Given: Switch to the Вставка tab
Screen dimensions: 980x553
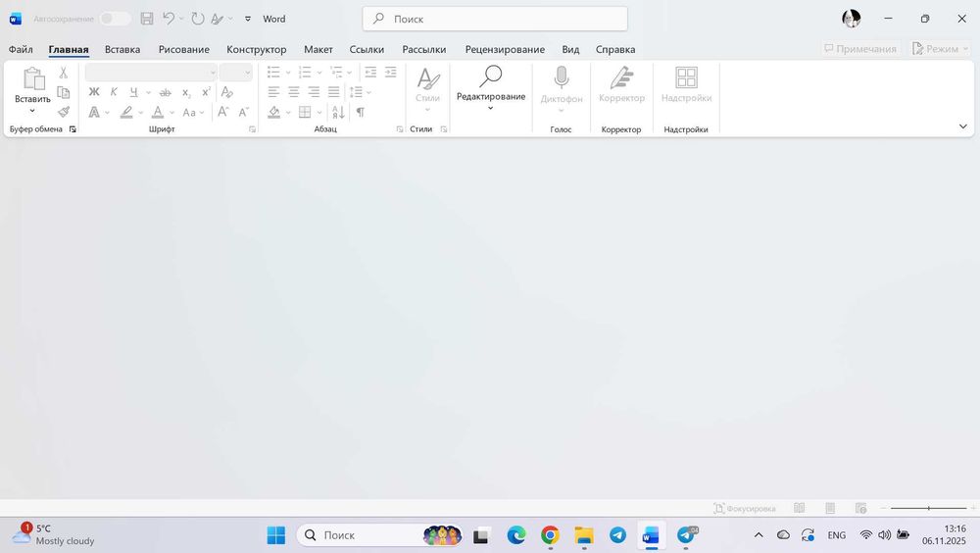Looking at the screenshot, I should 122,49.
